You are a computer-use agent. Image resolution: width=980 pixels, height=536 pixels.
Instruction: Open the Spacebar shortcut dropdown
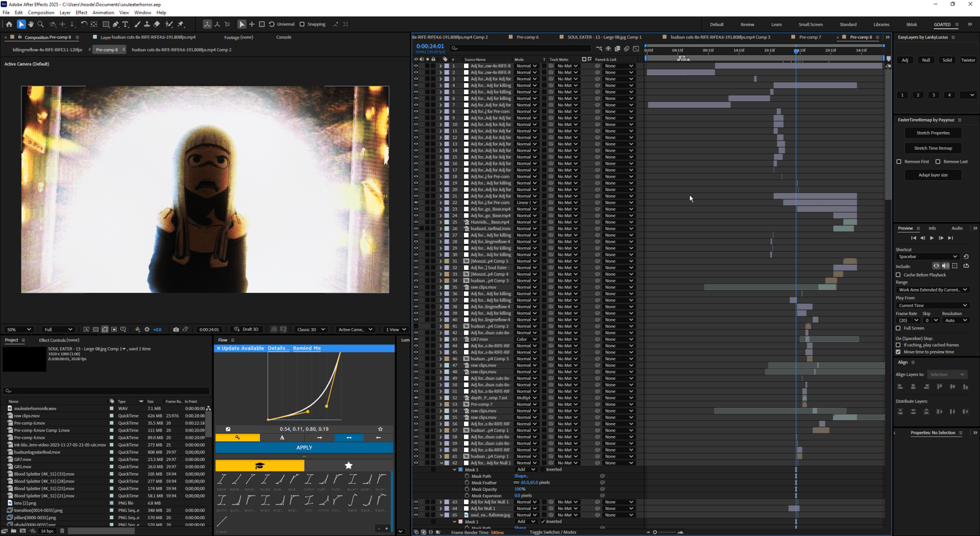[927, 257]
